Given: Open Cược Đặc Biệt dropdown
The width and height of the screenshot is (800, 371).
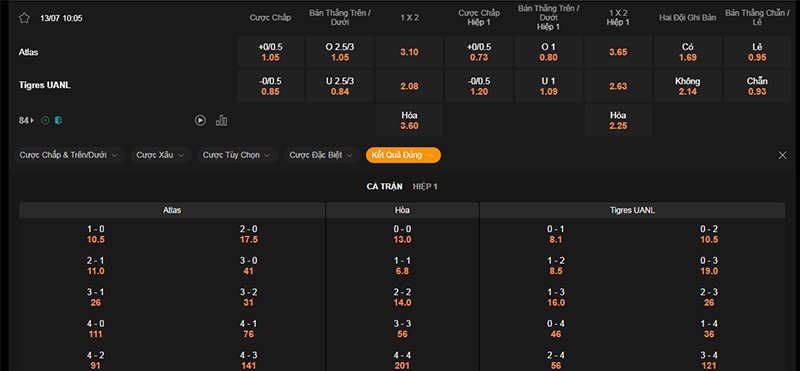Looking at the screenshot, I should (322, 155).
